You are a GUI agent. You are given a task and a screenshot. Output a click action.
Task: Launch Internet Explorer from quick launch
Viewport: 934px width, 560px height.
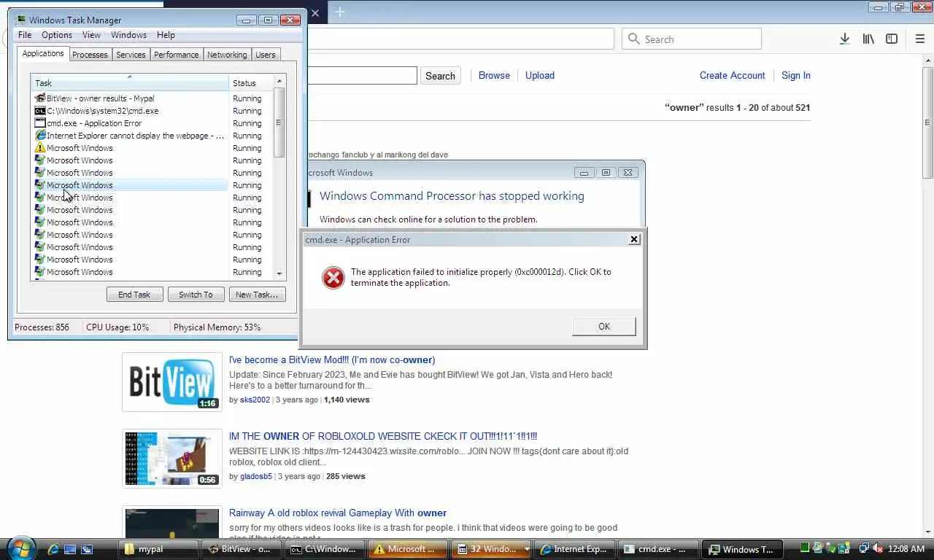(53, 549)
